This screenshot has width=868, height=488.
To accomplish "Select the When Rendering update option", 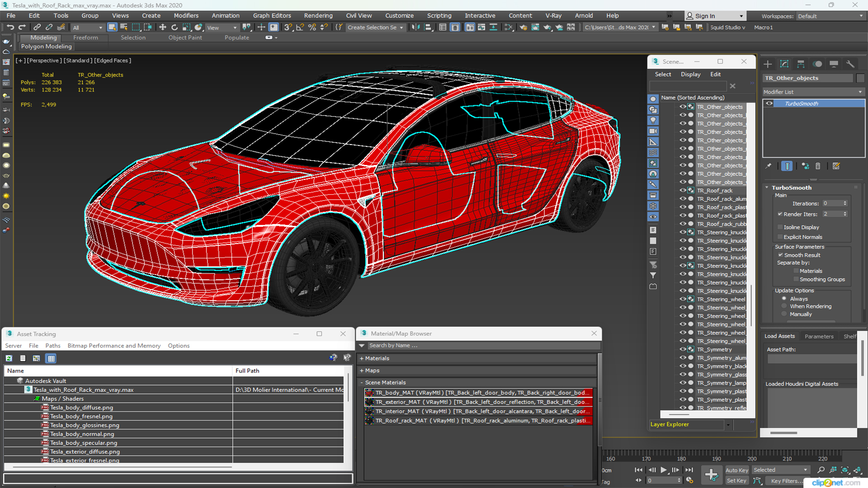I will click(784, 306).
